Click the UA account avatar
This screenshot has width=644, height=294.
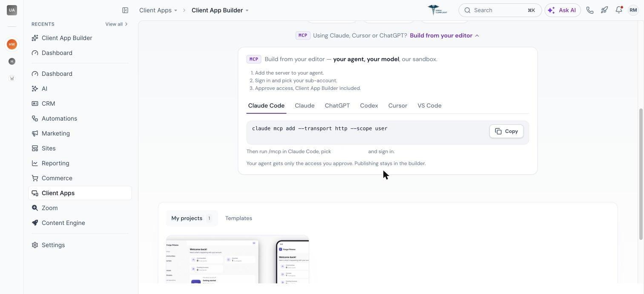(12, 10)
